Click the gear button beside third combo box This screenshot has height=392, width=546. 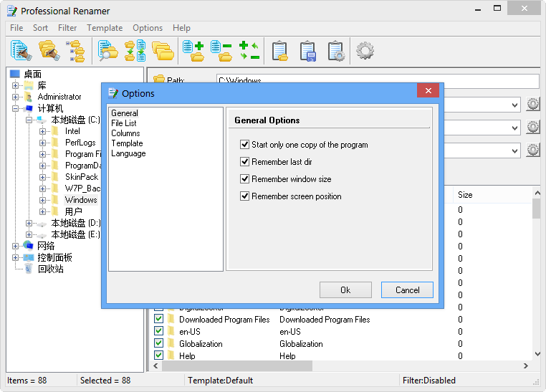(x=533, y=150)
